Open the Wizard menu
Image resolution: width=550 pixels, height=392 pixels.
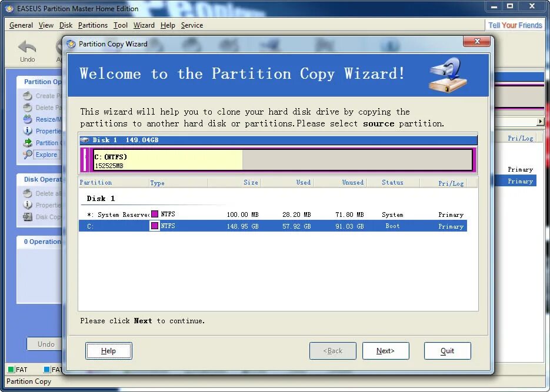click(144, 25)
